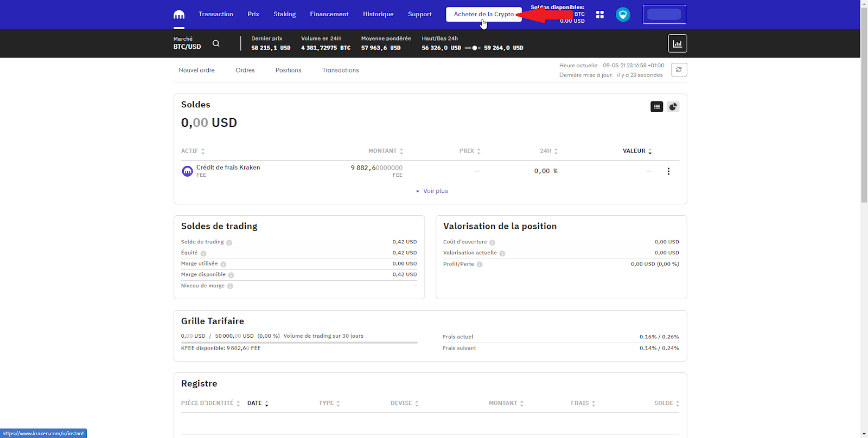868x438 pixels.
Task: Click the 0,00 USD balance total
Action: coord(209,123)
